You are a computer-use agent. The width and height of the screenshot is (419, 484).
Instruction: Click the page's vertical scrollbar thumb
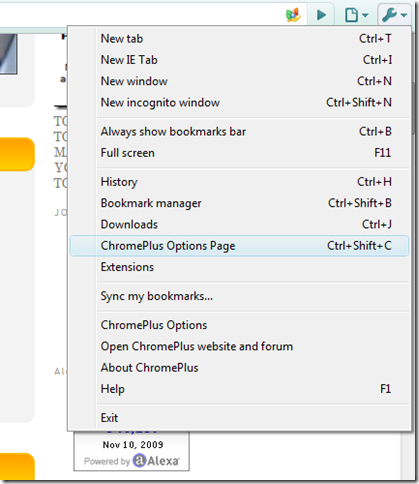(415, 107)
